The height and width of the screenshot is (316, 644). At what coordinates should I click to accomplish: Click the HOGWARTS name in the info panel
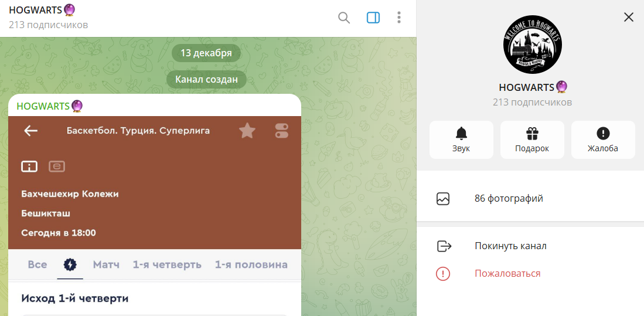(x=533, y=87)
